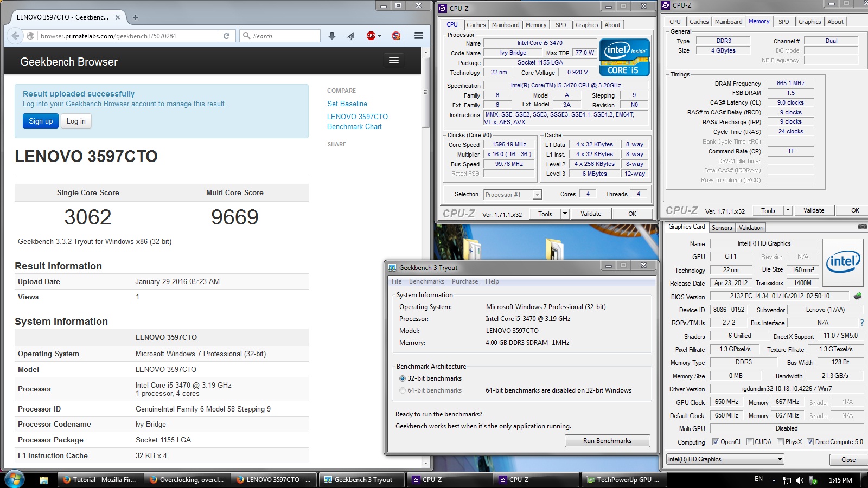Open the Processor #1 selection combo box
The height and width of the screenshot is (488, 868).
(513, 195)
